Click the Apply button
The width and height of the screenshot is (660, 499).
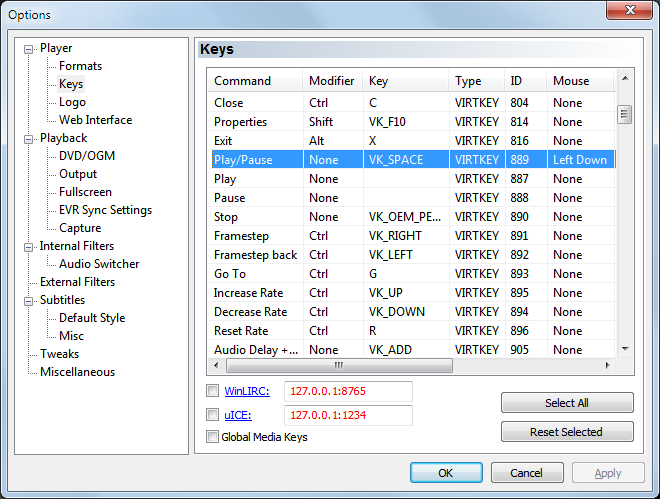click(608, 473)
